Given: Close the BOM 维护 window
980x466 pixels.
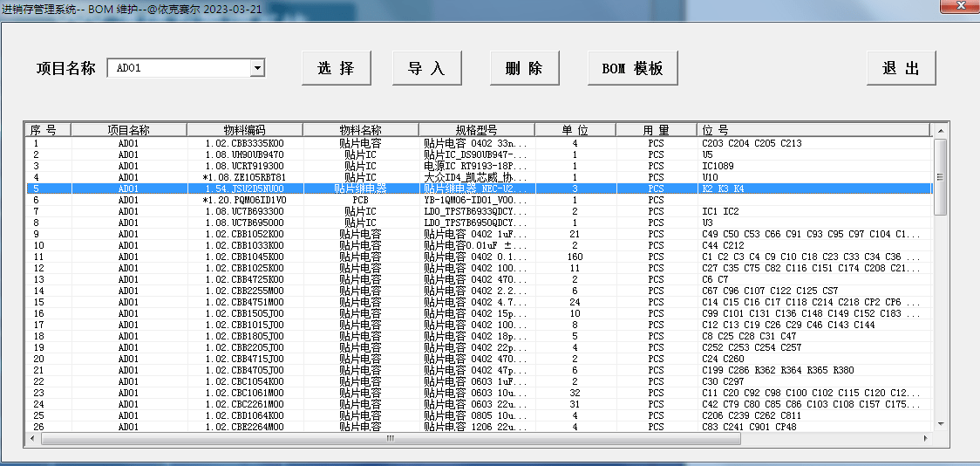Looking at the screenshot, I should pyautogui.click(x=961, y=5).
